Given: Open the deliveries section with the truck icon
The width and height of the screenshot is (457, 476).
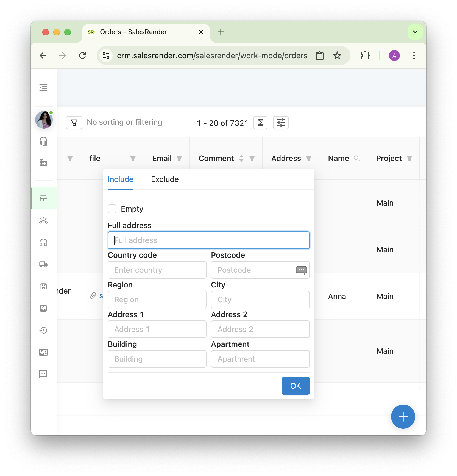Looking at the screenshot, I should (x=43, y=265).
